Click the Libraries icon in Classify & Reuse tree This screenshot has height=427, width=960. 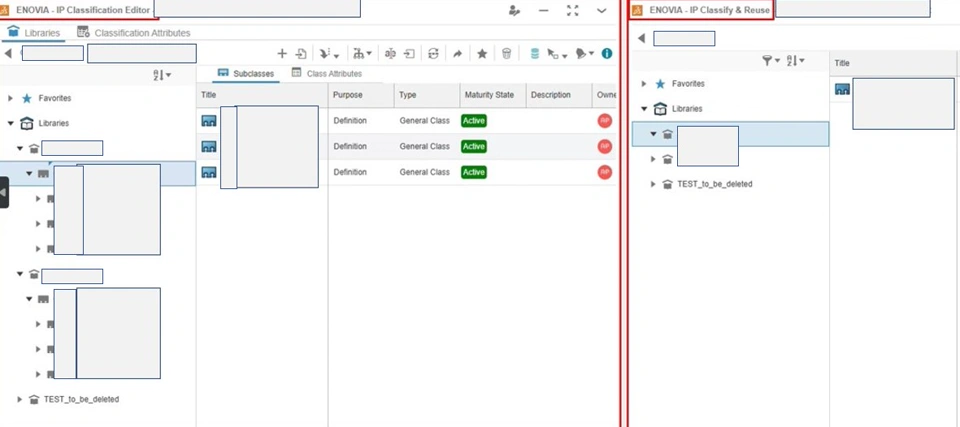tap(660, 109)
